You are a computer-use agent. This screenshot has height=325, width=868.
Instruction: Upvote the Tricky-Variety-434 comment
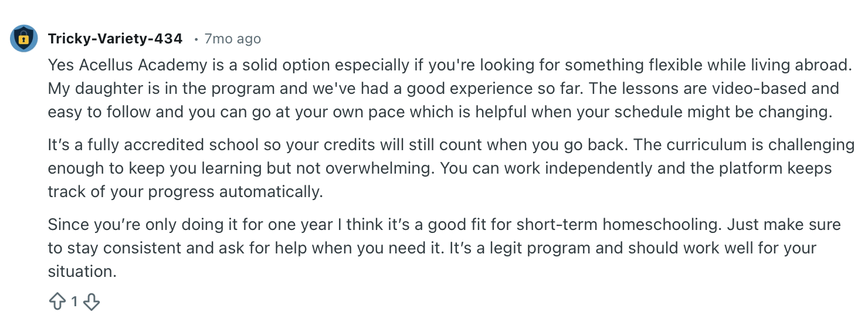57,302
